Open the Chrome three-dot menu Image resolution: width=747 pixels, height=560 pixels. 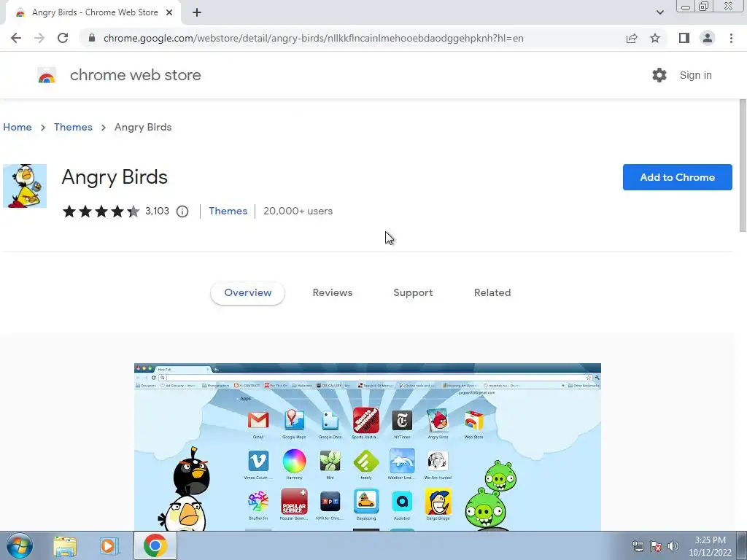click(x=731, y=38)
